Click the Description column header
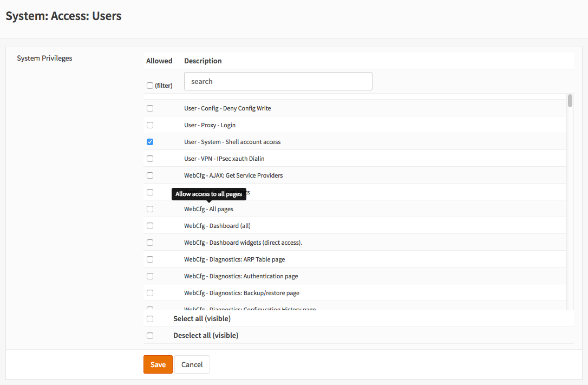The height and width of the screenshot is (385, 588). 203,61
